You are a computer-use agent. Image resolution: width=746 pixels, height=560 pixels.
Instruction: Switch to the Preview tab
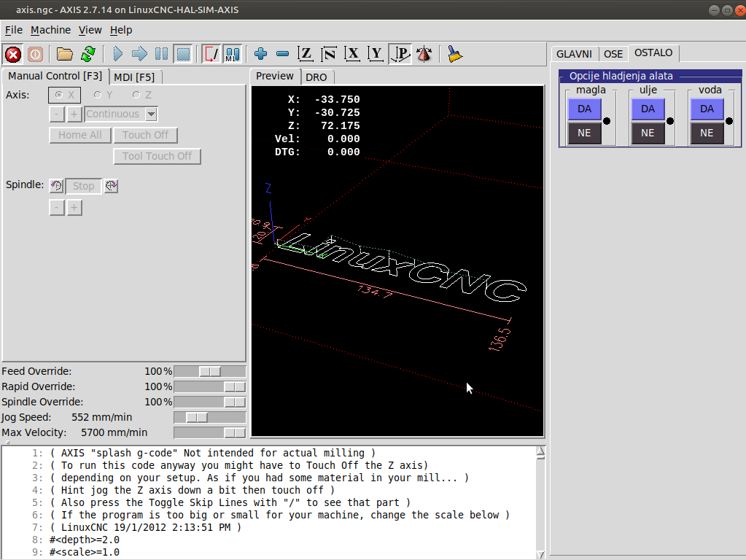274,76
